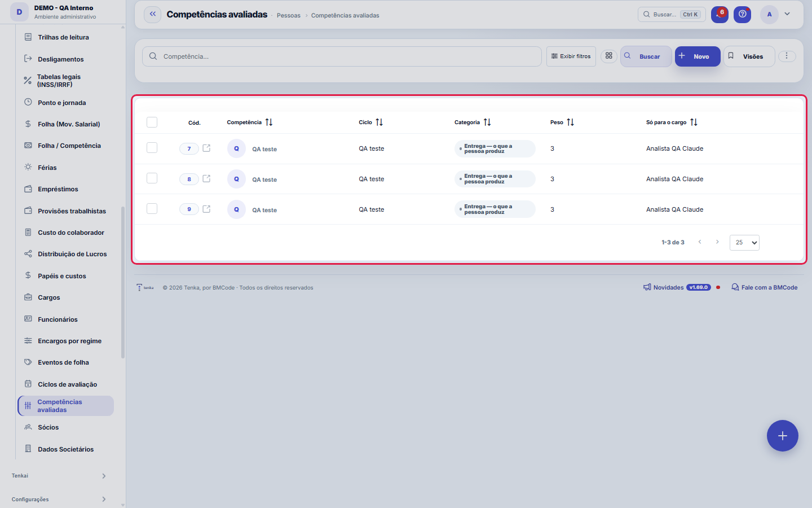The width and height of the screenshot is (812, 508).
Task: Sort by Ciclo column arrows
Action: [379, 122]
